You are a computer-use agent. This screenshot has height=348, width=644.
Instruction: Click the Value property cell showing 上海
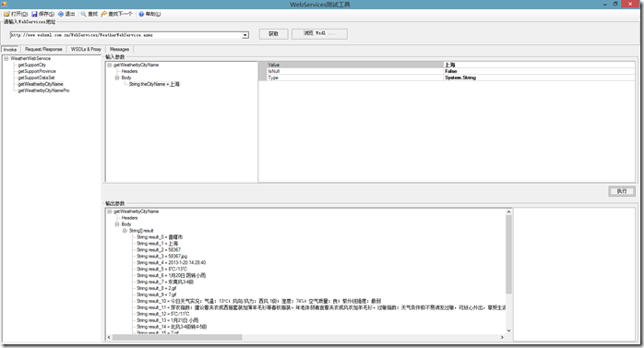539,65
